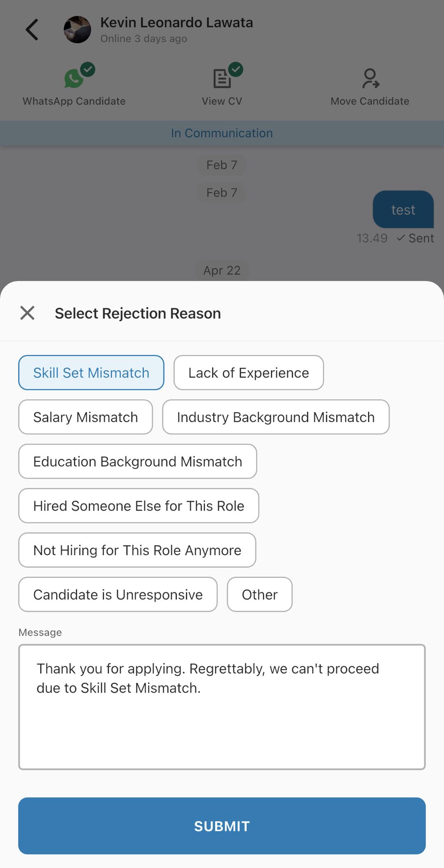Tap the back arrow icon

(32, 30)
